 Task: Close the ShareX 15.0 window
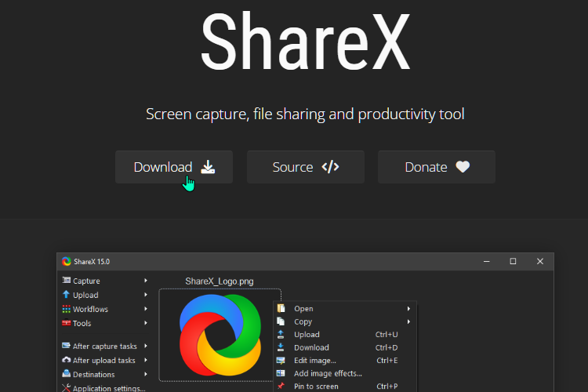coord(540,261)
